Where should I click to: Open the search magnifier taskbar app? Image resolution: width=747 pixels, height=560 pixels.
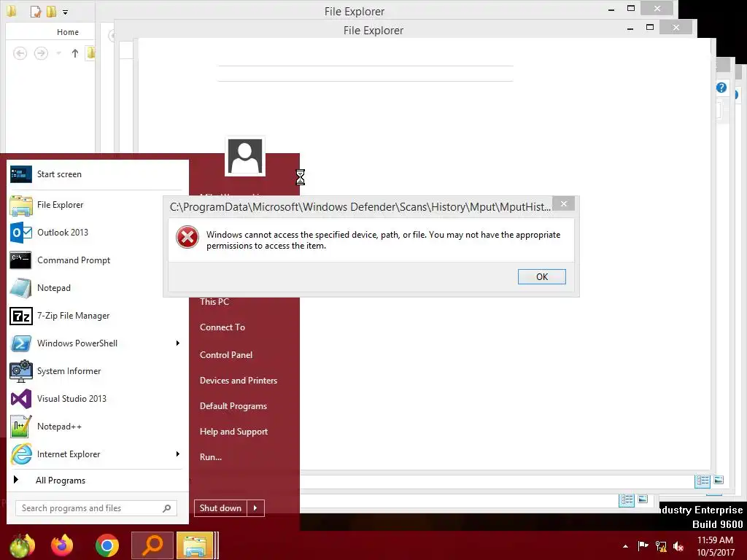tap(152, 545)
